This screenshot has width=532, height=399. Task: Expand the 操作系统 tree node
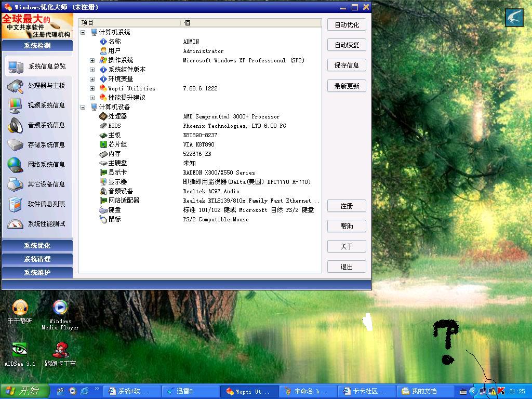pyautogui.click(x=92, y=60)
